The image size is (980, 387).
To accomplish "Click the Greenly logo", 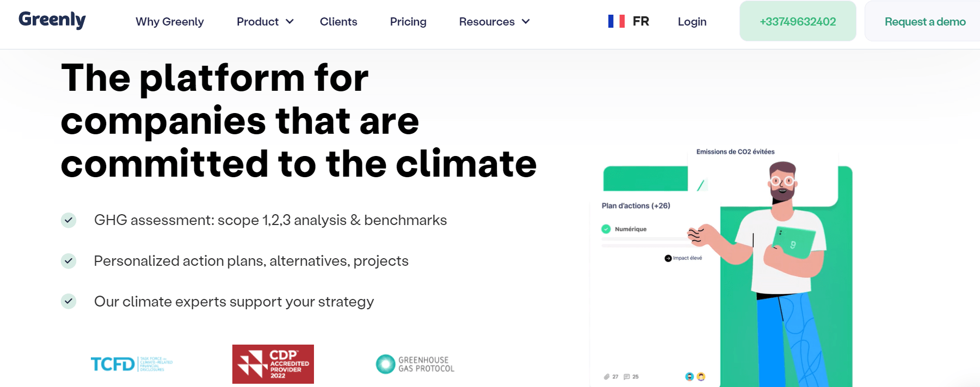I will click(x=52, y=20).
